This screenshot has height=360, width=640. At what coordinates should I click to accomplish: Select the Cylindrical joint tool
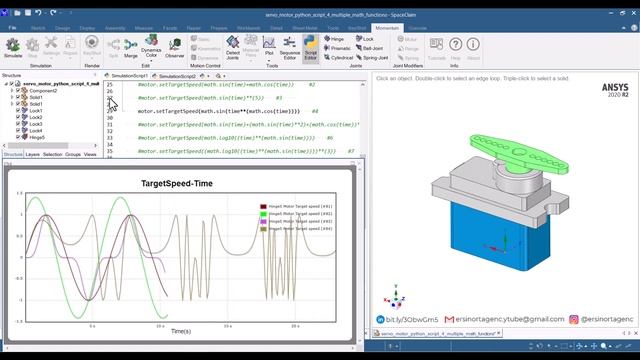(338, 58)
